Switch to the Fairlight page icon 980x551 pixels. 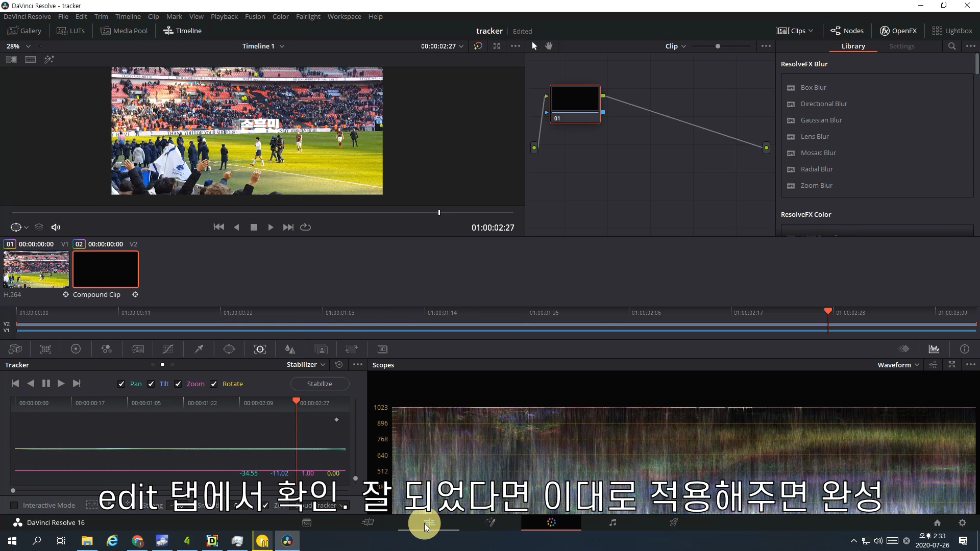click(612, 522)
